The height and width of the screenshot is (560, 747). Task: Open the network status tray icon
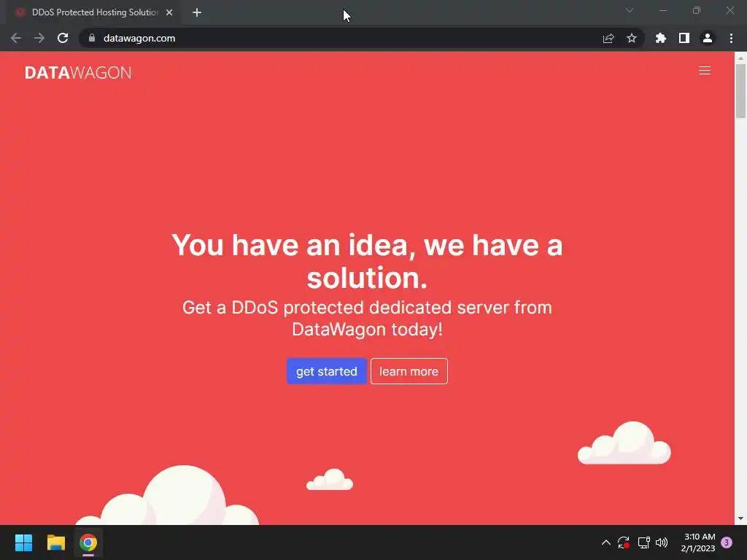pyautogui.click(x=643, y=542)
